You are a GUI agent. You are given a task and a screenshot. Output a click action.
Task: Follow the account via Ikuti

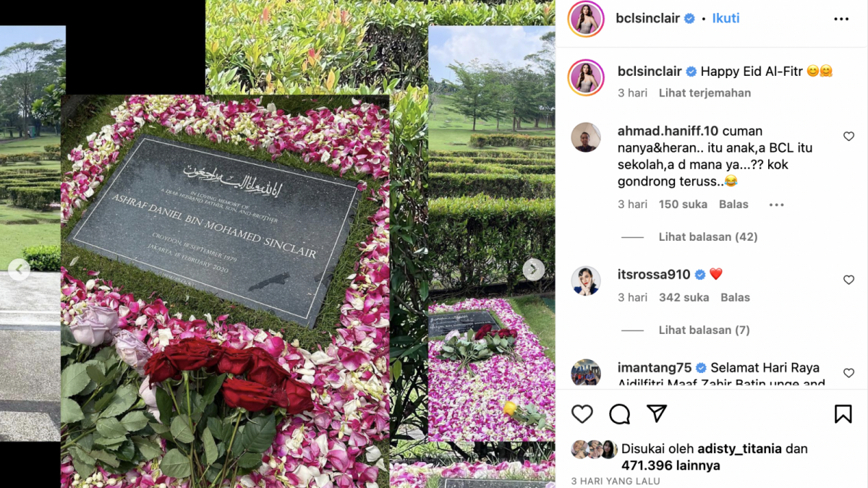(726, 18)
